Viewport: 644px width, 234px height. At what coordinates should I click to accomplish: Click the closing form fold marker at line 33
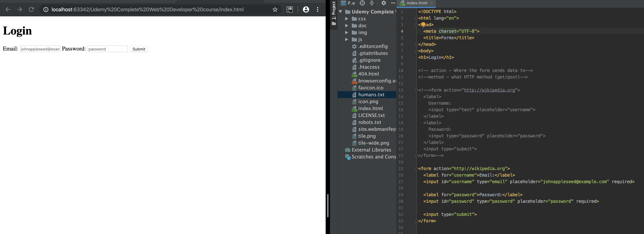tap(416, 221)
